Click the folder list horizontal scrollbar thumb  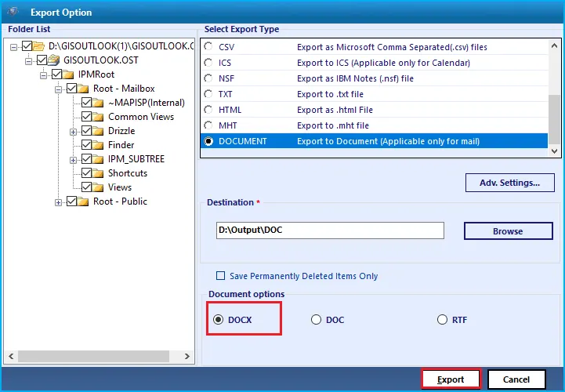point(94,356)
